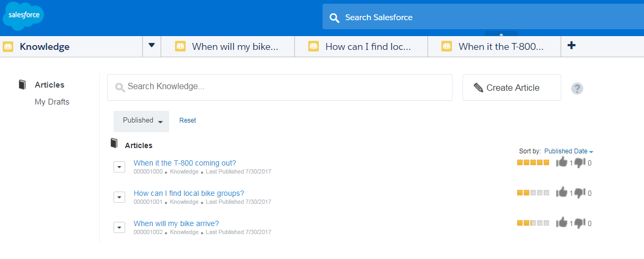Thumbs up the local bike groups article

point(561,193)
